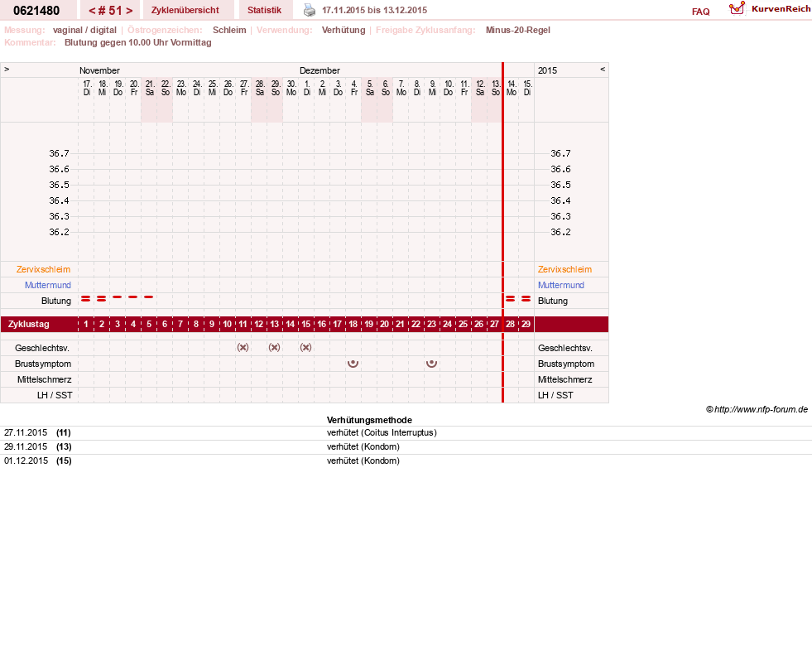Click the Dezember month label
The width and height of the screenshot is (812, 651).
click(x=320, y=70)
